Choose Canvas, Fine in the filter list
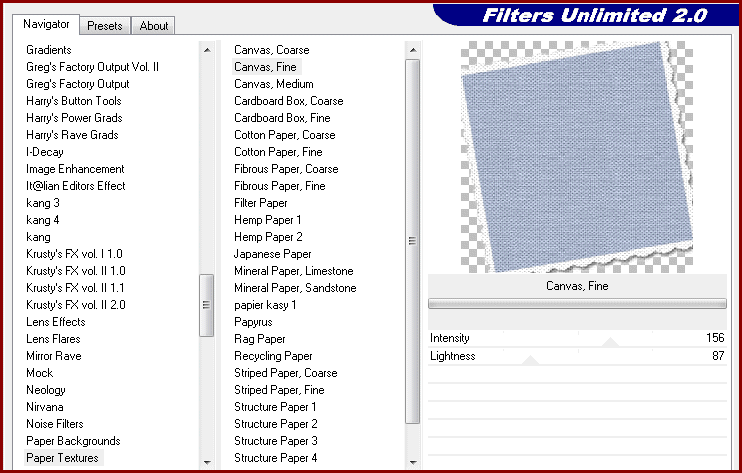The height and width of the screenshot is (473, 742). click(265, 67)
